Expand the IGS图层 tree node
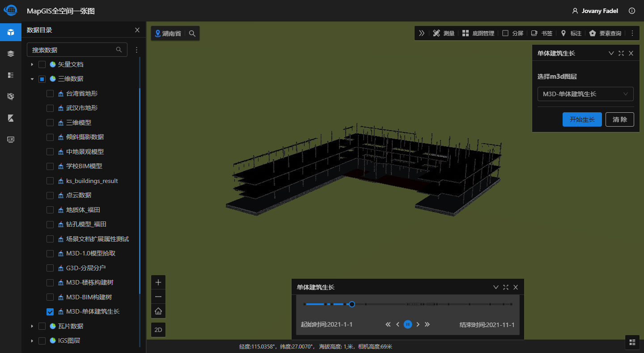Viewport: 644px width, 353px height. point(32,340)
